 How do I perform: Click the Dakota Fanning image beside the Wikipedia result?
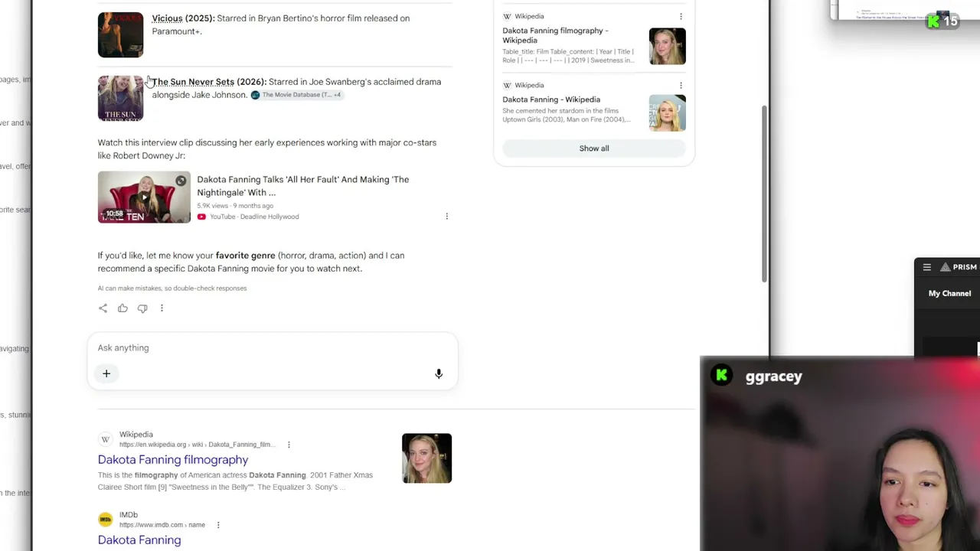(427, 458)
